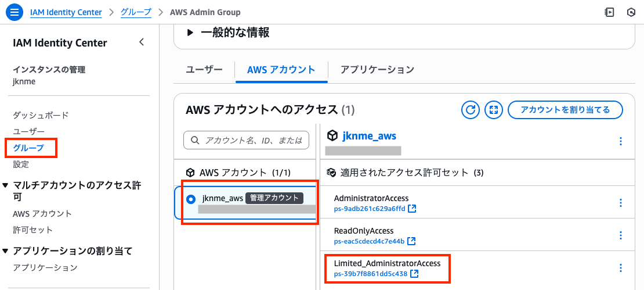Select the jknme_aws account radio button

191,199
